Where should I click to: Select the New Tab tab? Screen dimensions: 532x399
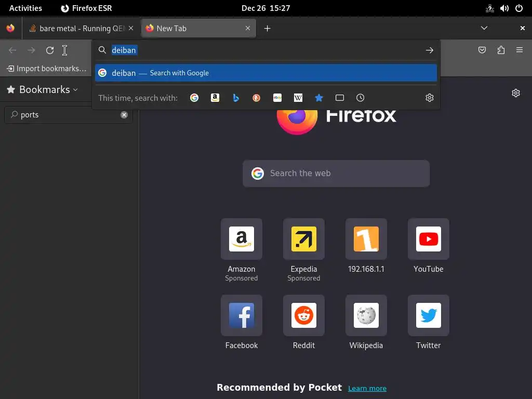tap(198, 29)
